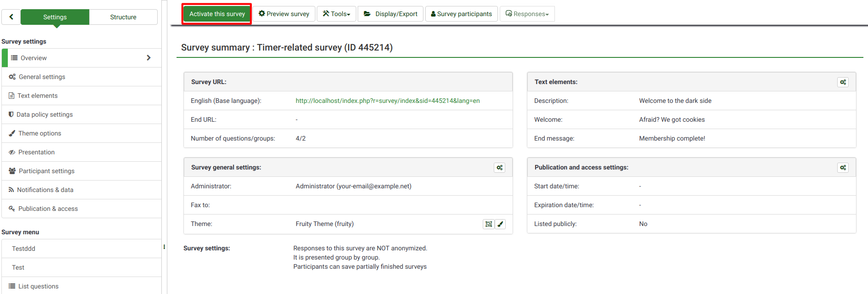This screenshot has width=868, height=294.
Task: Open Display/Export folder button
Action: pyautogui.click(x=390, y=14)
